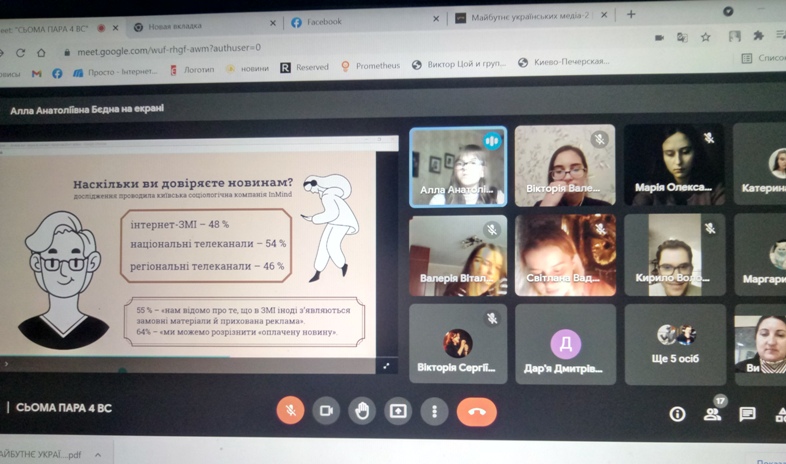Select Кирило Воло... video tile
786x464 pixels.
click(x=675, y=255)
